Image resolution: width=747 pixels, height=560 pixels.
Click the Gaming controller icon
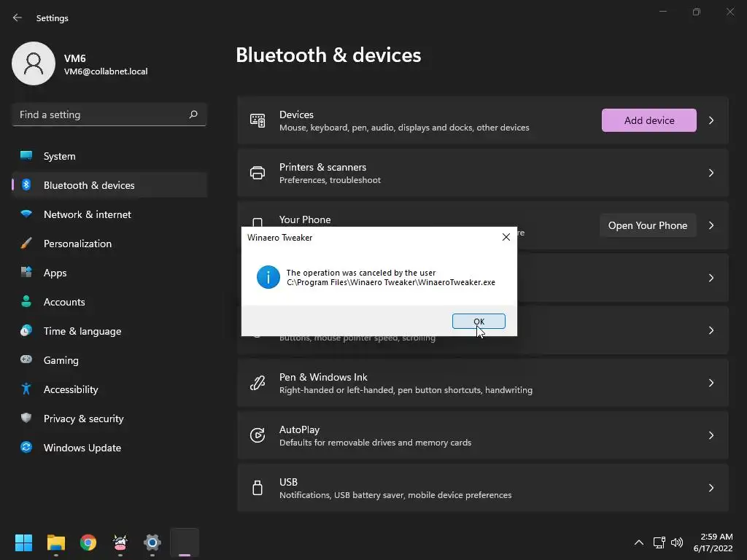click(26, 359)
